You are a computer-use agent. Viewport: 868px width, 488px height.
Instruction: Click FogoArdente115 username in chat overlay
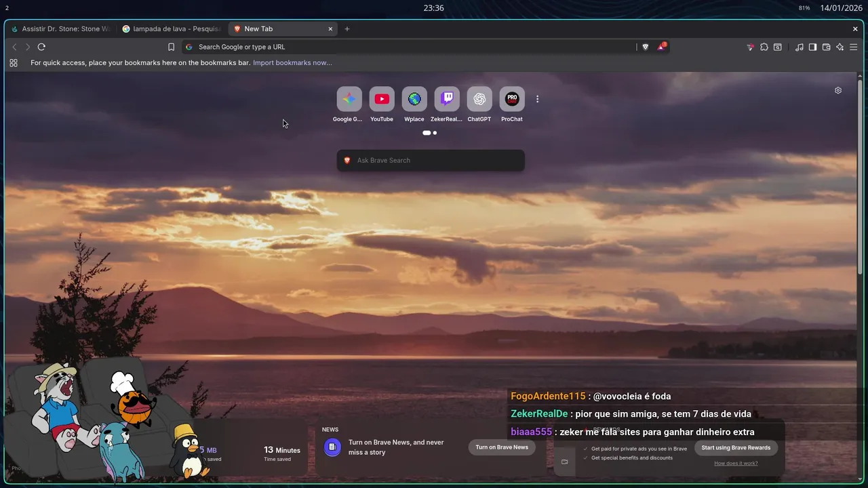(x=548, y=396)
